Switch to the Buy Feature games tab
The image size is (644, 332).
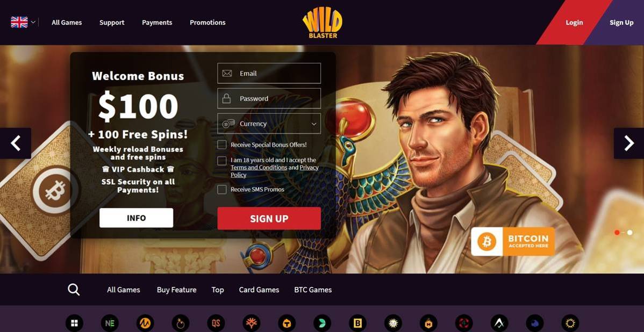tap(177, 290)
